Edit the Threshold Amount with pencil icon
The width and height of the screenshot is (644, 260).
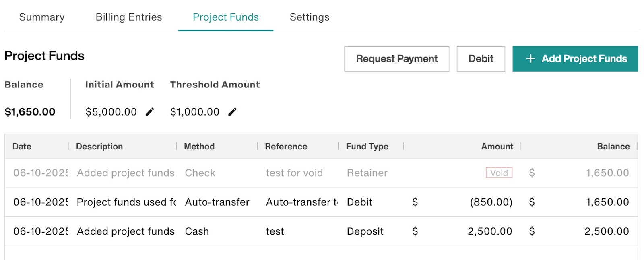pos(232,112)
